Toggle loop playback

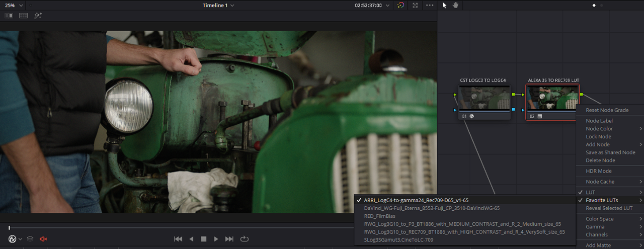click(x=245, y=239)
